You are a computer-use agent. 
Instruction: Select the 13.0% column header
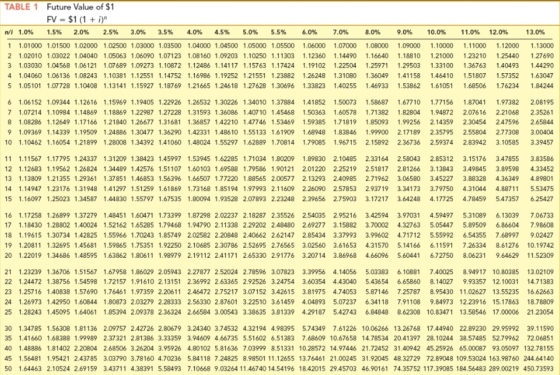(535, 32)
